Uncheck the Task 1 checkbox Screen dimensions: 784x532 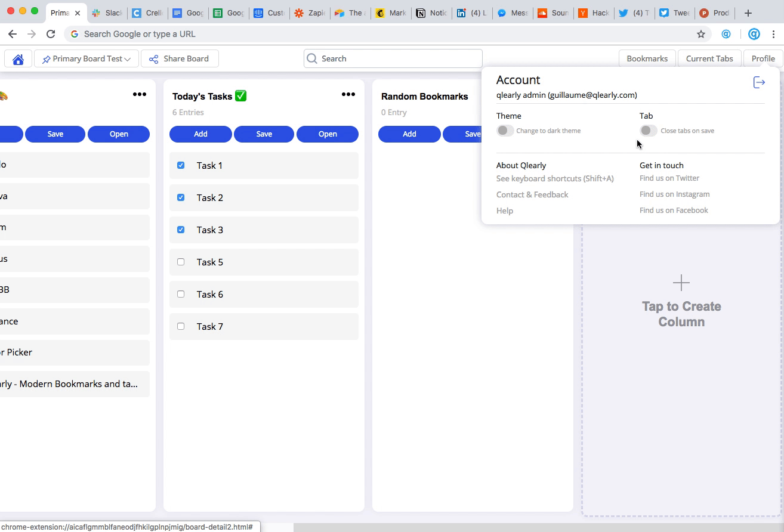point(181,165)
